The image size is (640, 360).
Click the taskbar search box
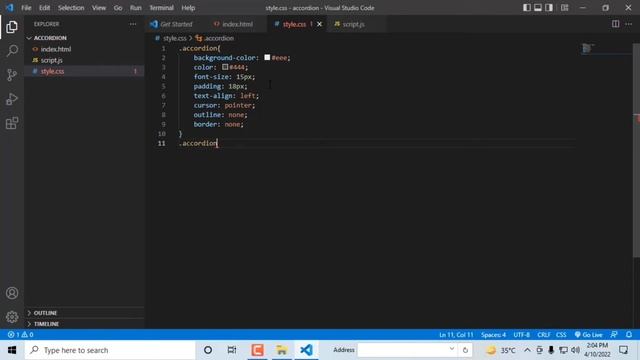point(109,350)
